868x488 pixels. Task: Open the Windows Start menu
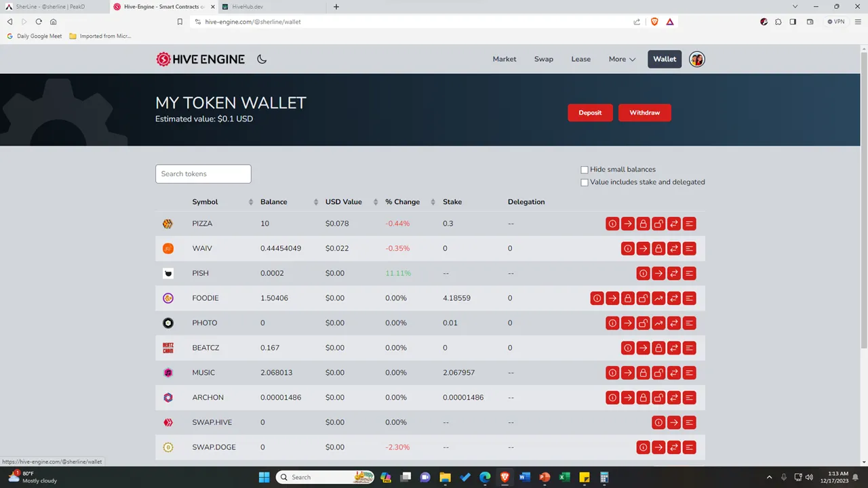point(264,477)
